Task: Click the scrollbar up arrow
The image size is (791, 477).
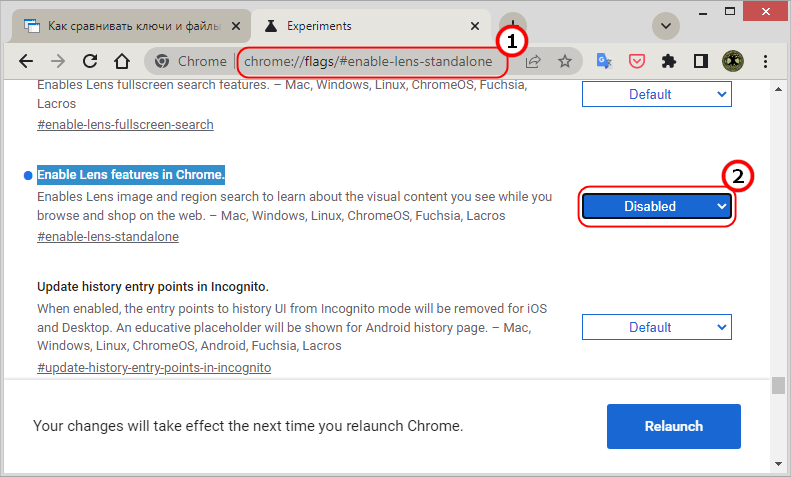Action: click(x=778, y=89)
